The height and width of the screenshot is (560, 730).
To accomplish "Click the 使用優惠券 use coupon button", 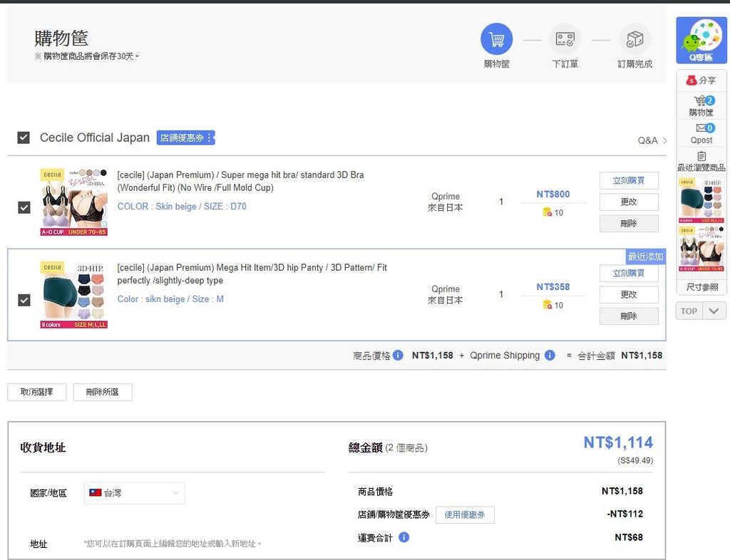I will 465,515.
